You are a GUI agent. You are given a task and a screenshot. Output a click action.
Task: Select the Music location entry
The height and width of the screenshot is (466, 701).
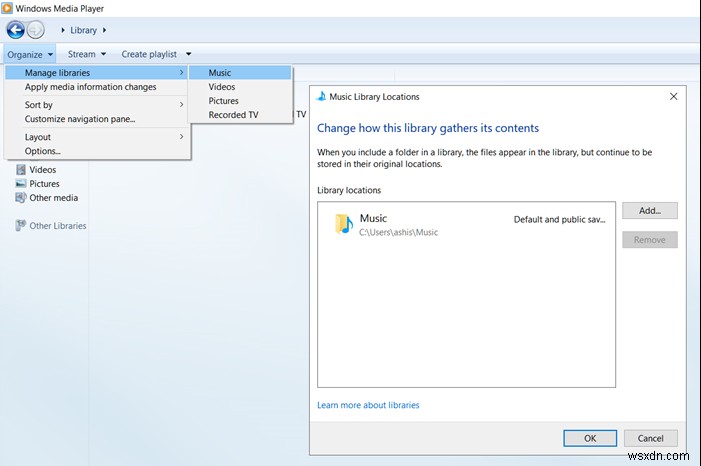pos(466,225)
